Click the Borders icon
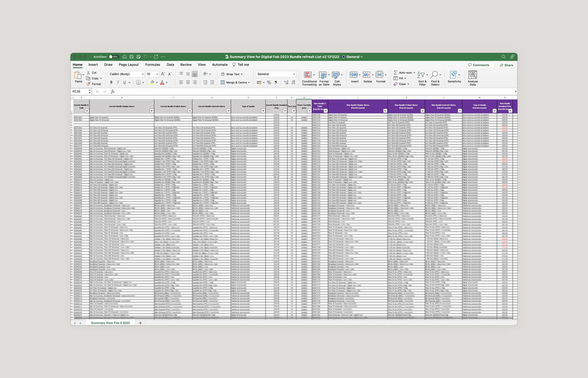Screen dimensions: 588x378 click(138, 82)
